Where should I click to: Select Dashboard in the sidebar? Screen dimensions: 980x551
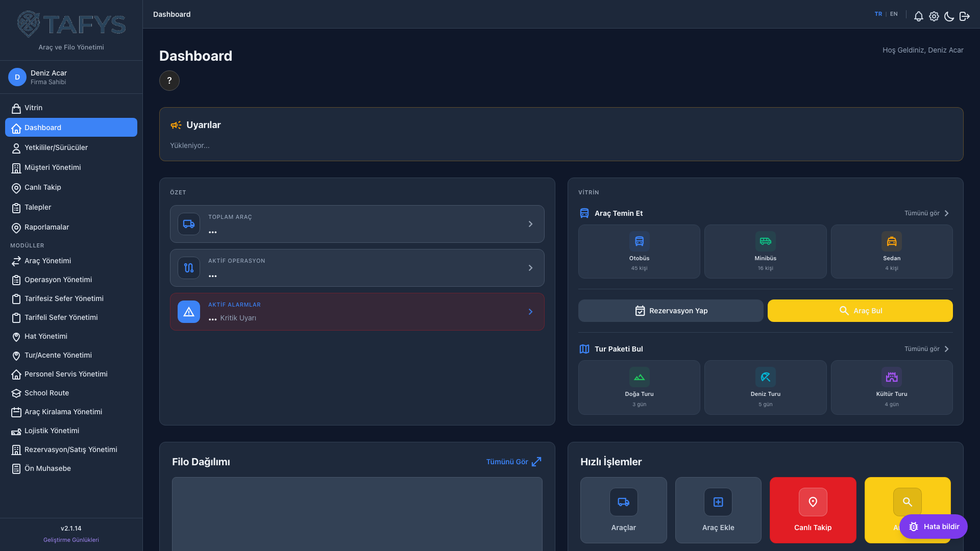(71, 128)
